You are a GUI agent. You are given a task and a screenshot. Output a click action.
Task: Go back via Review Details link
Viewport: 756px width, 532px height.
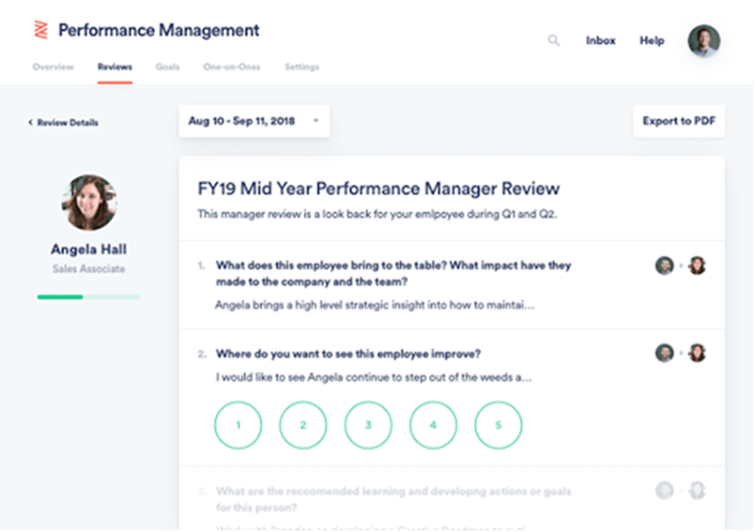click(63, 123)
